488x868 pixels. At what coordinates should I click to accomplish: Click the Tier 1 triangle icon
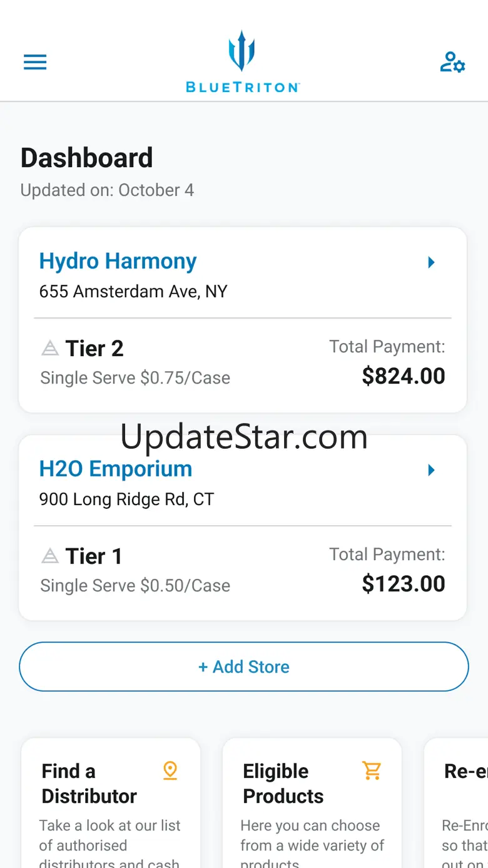click(49, 556)
